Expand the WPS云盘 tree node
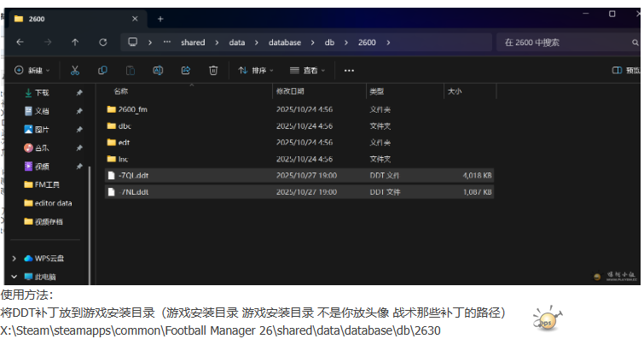Screen dimensions: 644x339 tap(14, 259)
